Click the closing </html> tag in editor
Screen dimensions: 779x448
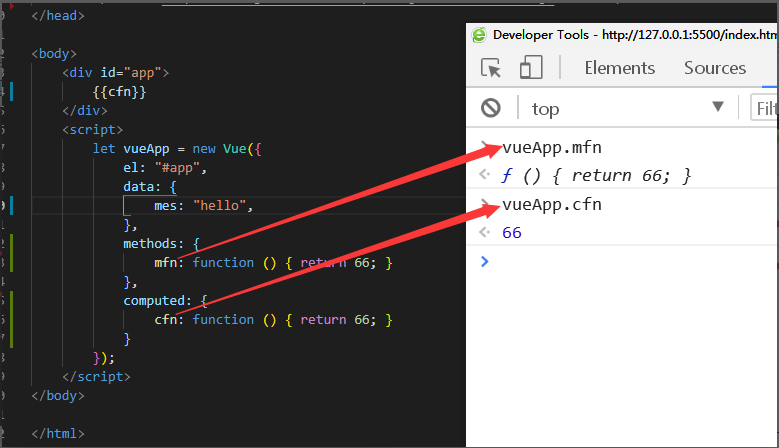pos(58,434)
